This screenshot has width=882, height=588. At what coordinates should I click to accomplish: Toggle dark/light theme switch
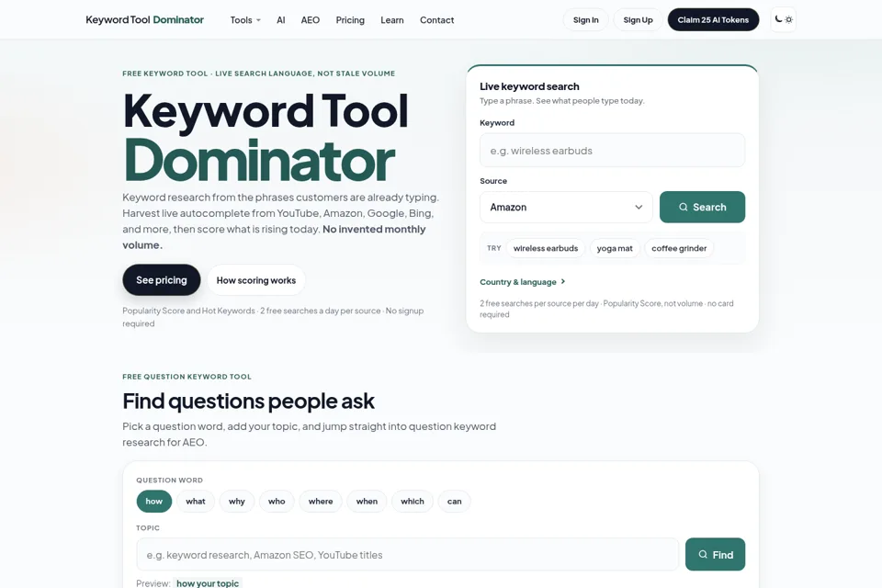tap(783, 19)
